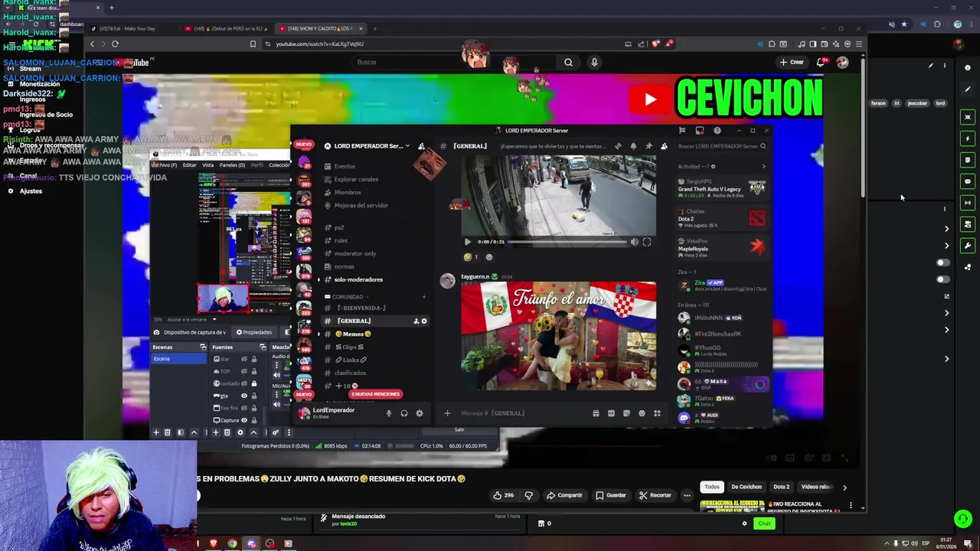The height and width of the screenshot is (551, 980).
Task: Select the Todos chip on YouTube
Action: click(x=712, y=487)
